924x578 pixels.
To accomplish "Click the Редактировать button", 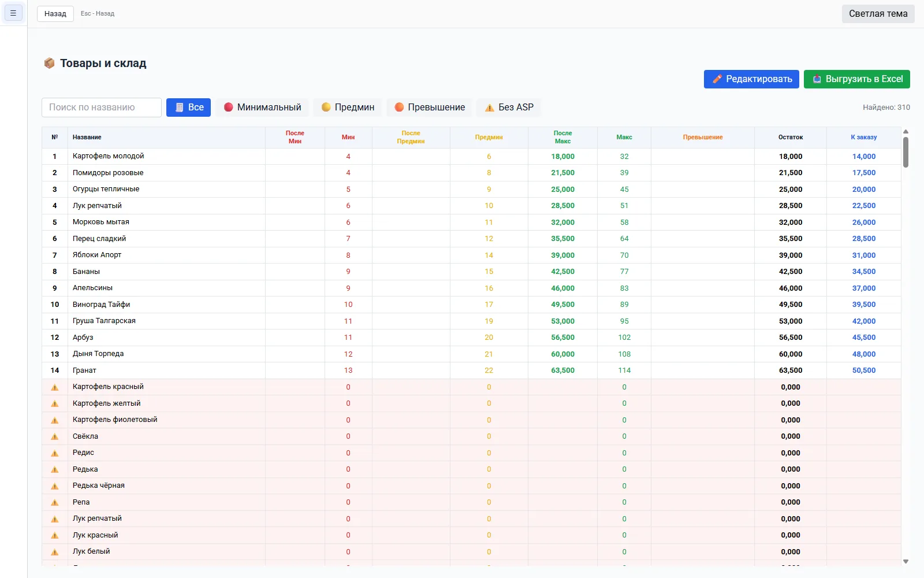I will click(751, 79).
